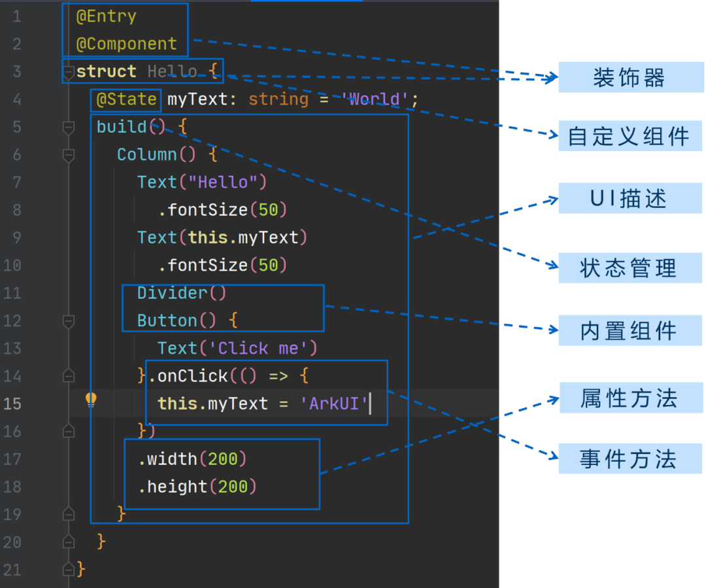Click the myText variable declaration on line 4

(197, 99)
